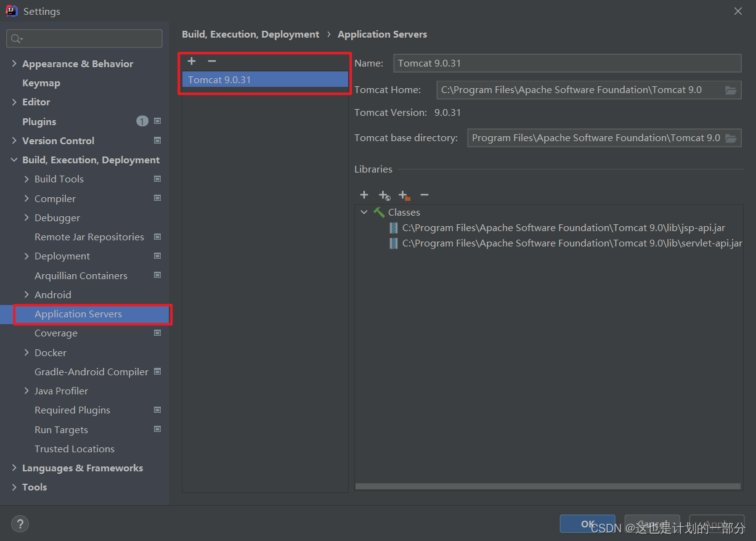Click project-level icon beside Run Targets

pyautogui.click(x=158, y=429)
